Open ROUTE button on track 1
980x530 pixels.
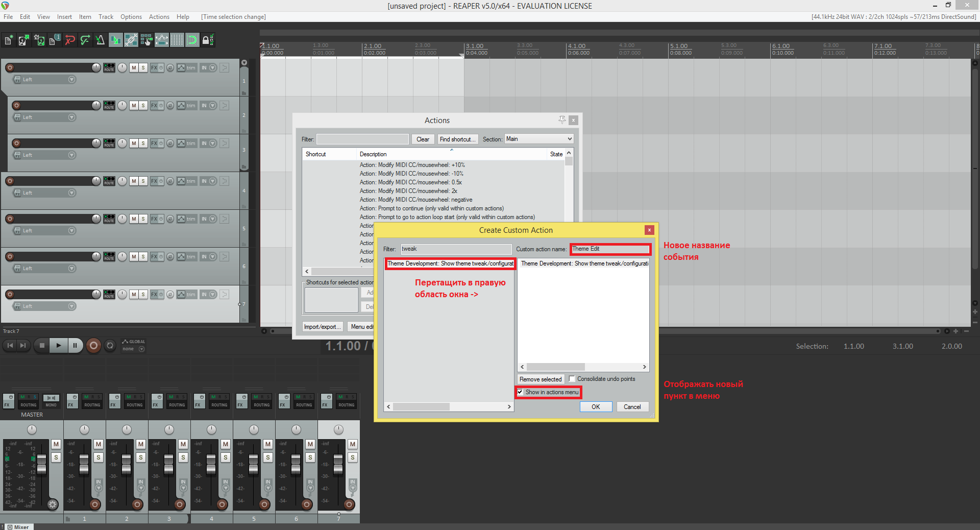tap(109, 67)
